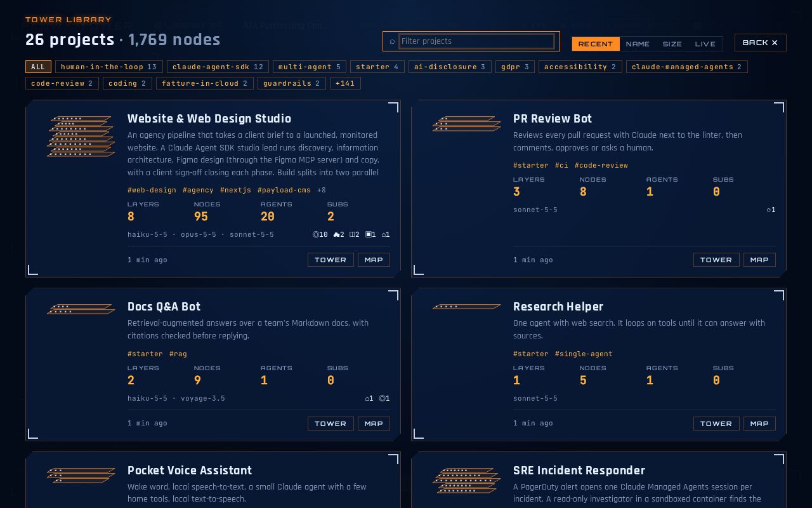Screen dimensions: 812x508
Task: Sort projects by RECENT
Action: tap(596, 44)
